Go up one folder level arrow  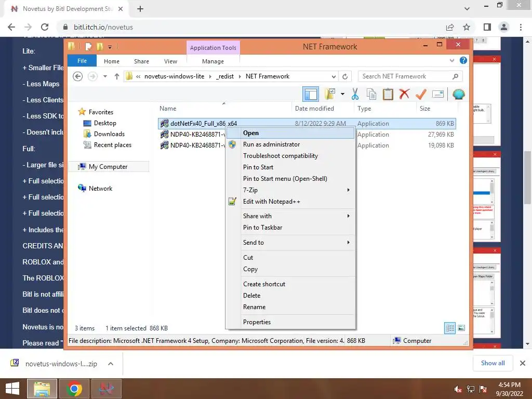pos(117,76)
